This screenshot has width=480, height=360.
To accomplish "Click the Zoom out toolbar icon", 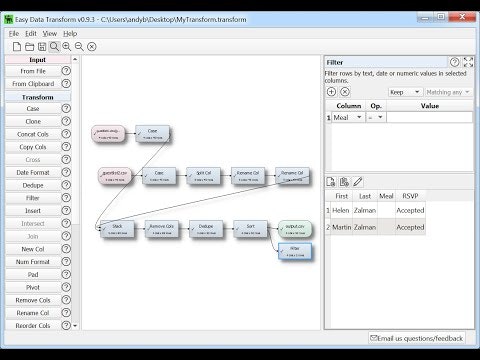I will click(79, 47).
